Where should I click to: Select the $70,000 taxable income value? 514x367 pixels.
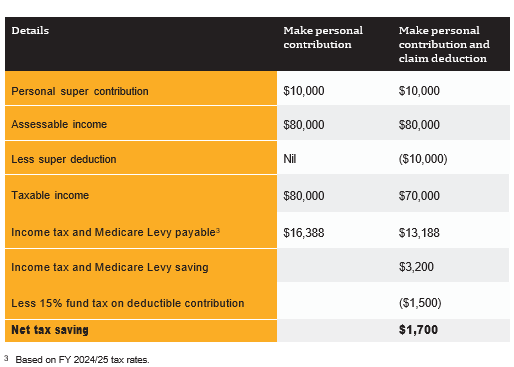(419, 196)
